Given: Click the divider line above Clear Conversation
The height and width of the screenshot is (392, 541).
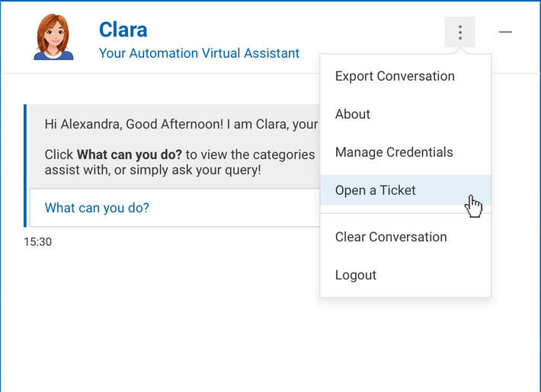Looking at the screenshot, I should click(405, 214).
